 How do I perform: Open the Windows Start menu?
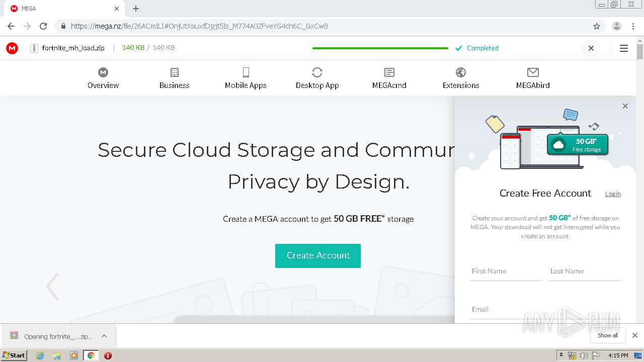pos(14,355)
